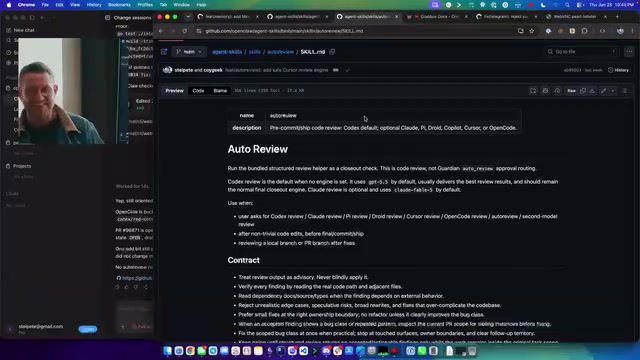Open Chrome icon in the Dock
640x360 pixels.
[190, 351]
